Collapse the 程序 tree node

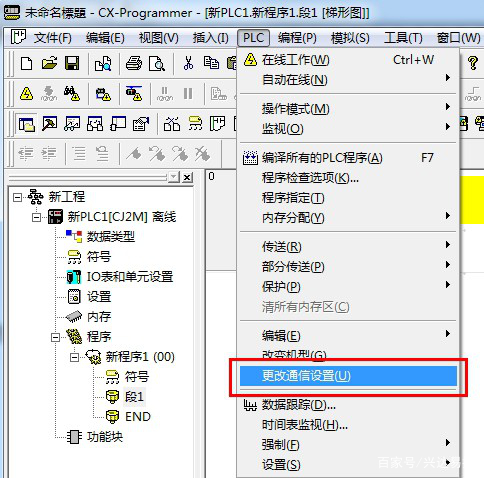(55, 337)
